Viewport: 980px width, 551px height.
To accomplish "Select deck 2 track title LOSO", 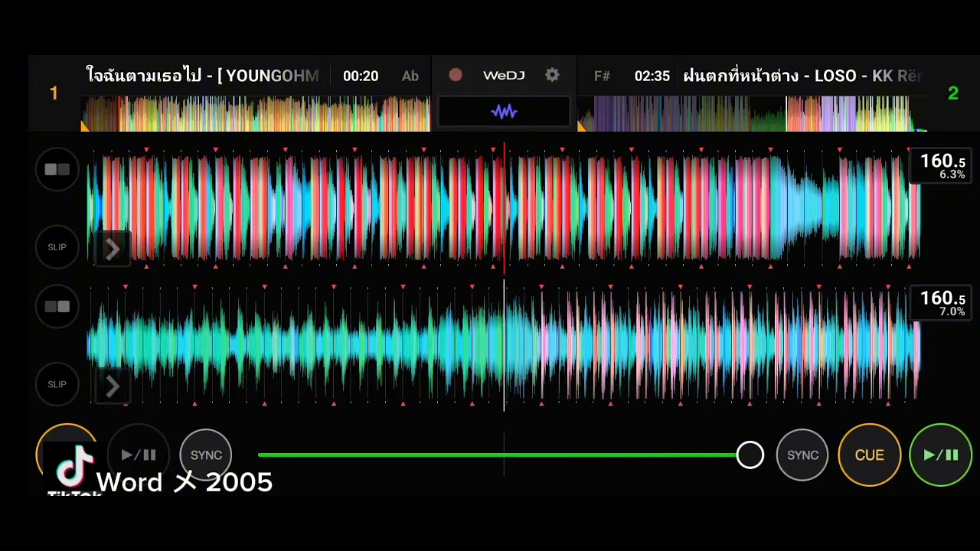I will coord(802,76).
